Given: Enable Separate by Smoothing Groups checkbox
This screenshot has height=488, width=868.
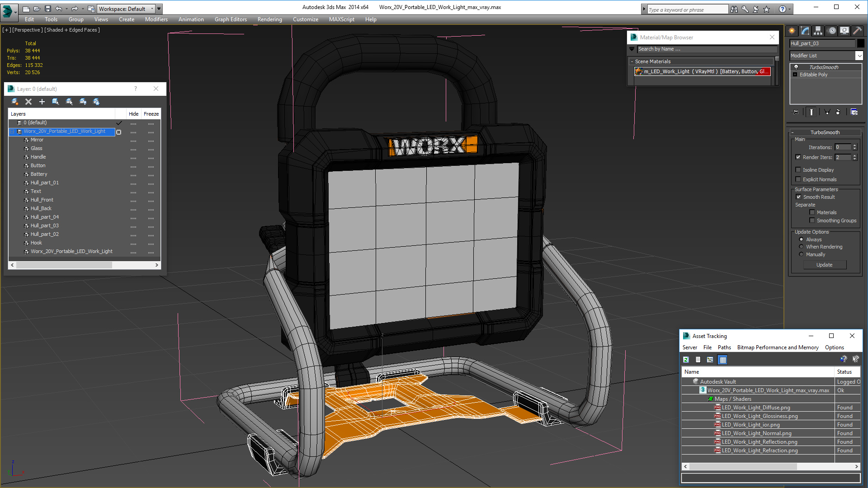Looking at the screenshot, I should pyautogui.click(x=812, y=221).
